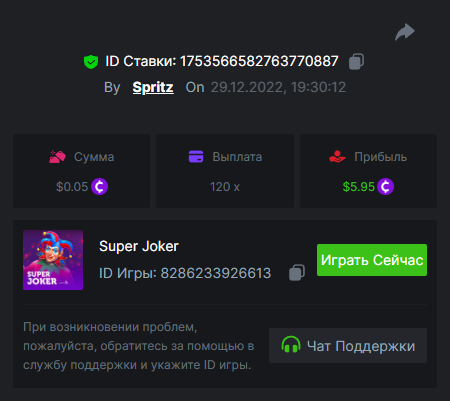Click the game ID number 828623392661З

tap(216, 273)
